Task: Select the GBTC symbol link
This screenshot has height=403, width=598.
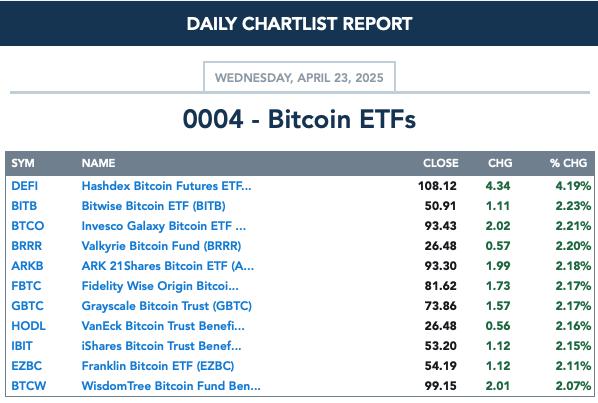Action: 27,306
